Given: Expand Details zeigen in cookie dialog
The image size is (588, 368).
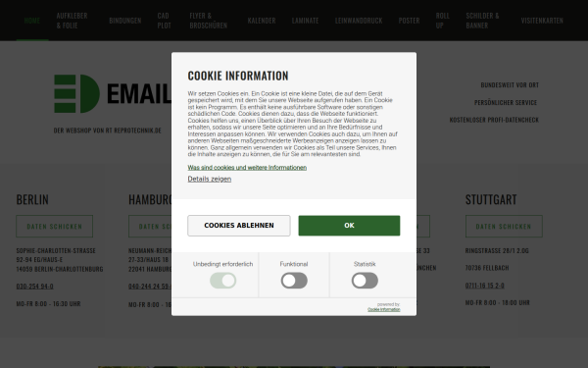Looking at the screenshot, I should [x=210, y=179].
